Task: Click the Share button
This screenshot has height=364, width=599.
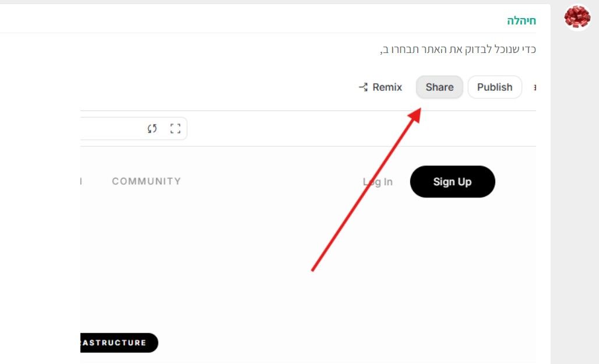Action: tap(439, 87)
